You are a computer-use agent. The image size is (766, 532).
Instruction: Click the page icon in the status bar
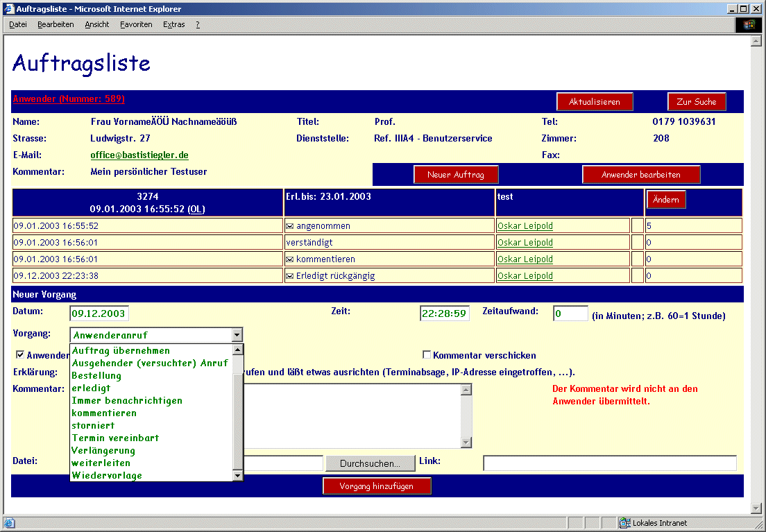(x=9, y=523)
